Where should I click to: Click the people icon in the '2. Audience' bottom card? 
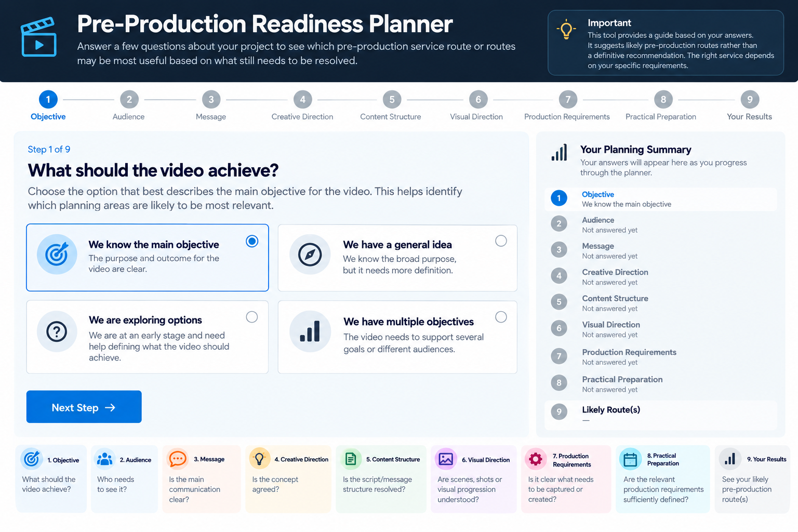pyautogui.click(x=104, y=459)
